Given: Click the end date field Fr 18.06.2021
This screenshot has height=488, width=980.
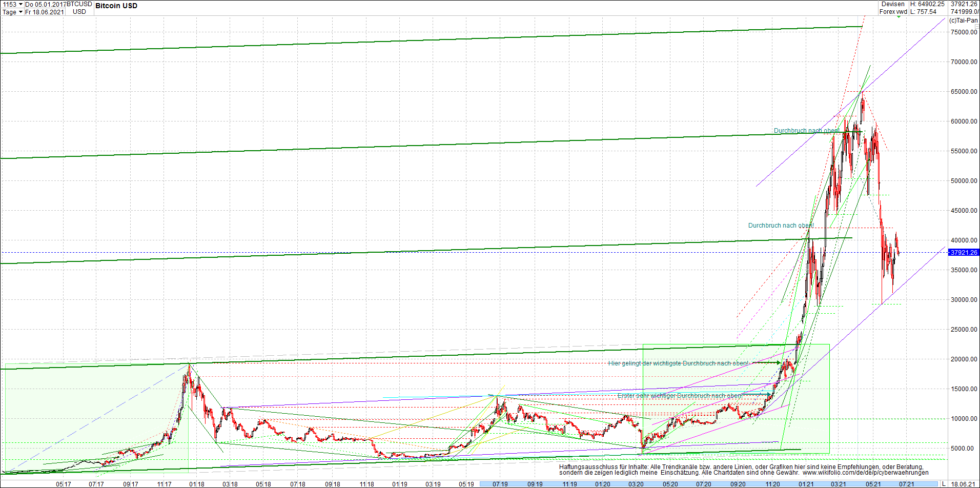Looking at the screenshot, I should pos(44,12).
